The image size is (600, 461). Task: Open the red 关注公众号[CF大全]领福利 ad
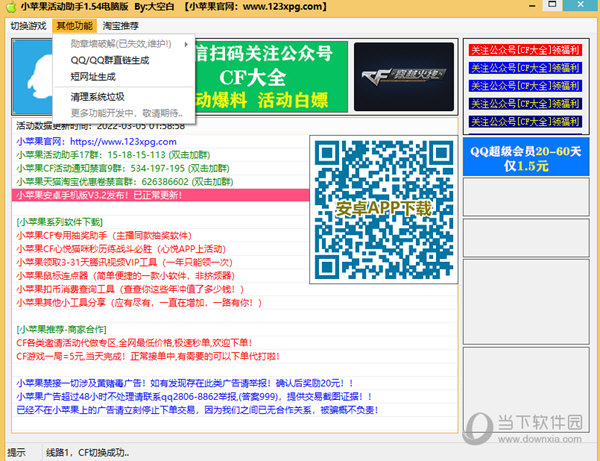pos(525,50)
